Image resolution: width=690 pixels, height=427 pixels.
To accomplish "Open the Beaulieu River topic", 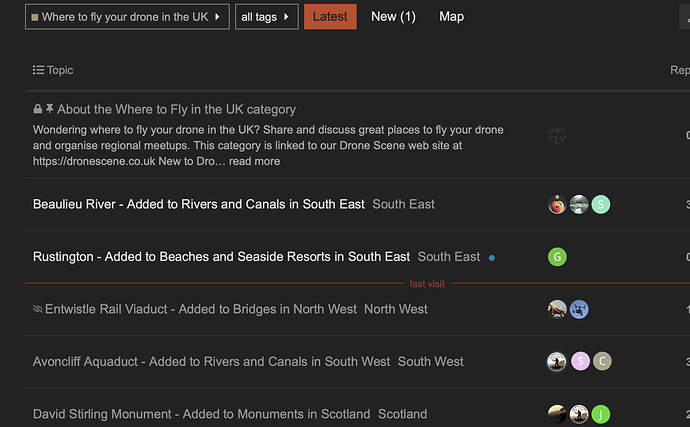I will [199, 204].
